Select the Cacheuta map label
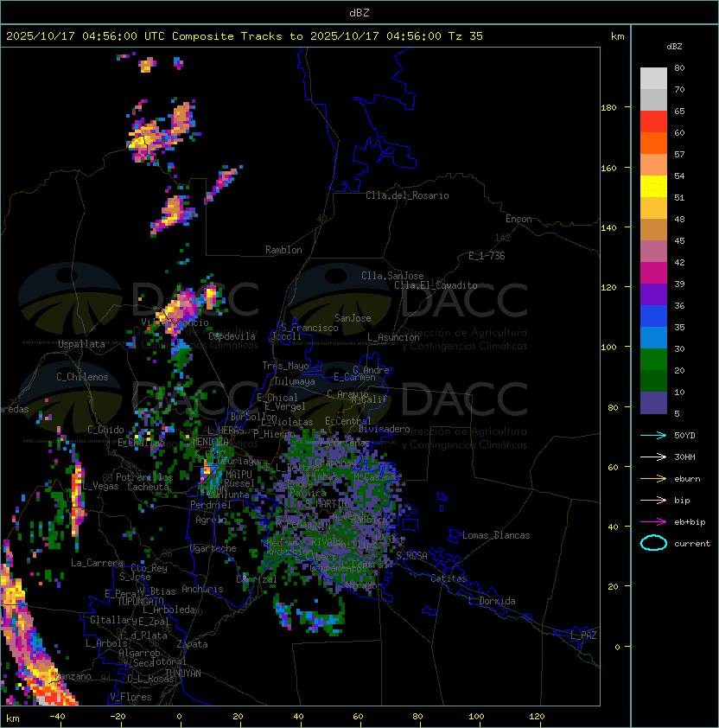Viewport: 719px width, 728px height. (148, 487)
